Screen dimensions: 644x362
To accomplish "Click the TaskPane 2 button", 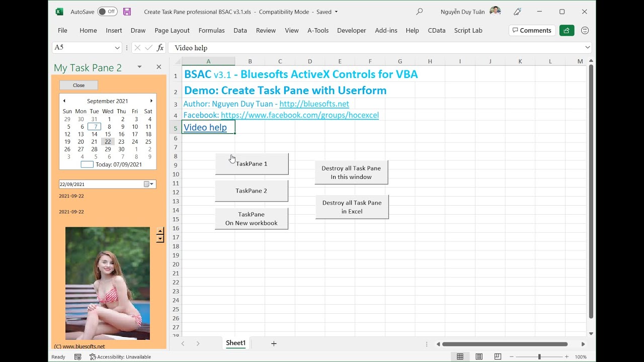I will coord(252,191).
